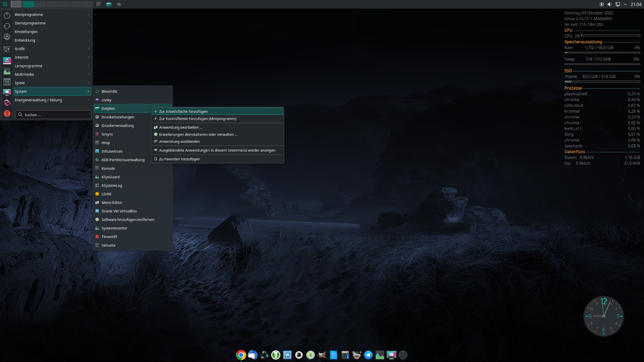Select 'Anwendung bearbeiten ...'

pyautogui.click(x=218, y=127)
